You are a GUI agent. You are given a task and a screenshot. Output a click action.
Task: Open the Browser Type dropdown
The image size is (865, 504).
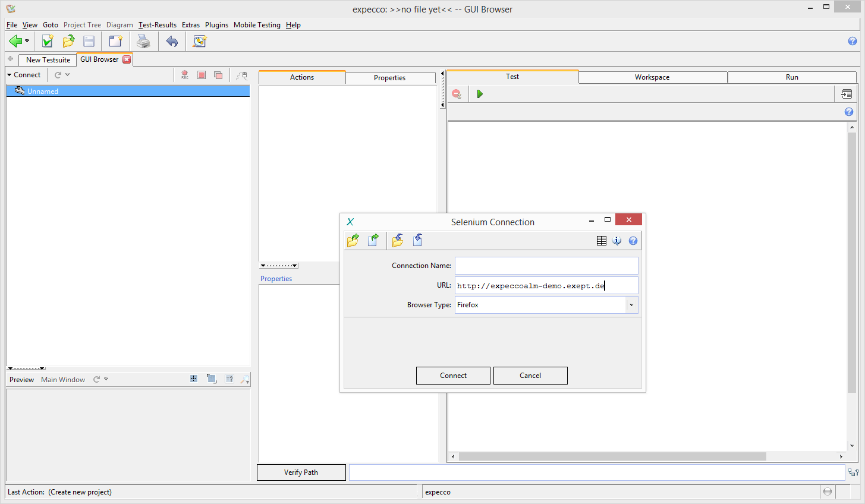[x=631, y=305]
